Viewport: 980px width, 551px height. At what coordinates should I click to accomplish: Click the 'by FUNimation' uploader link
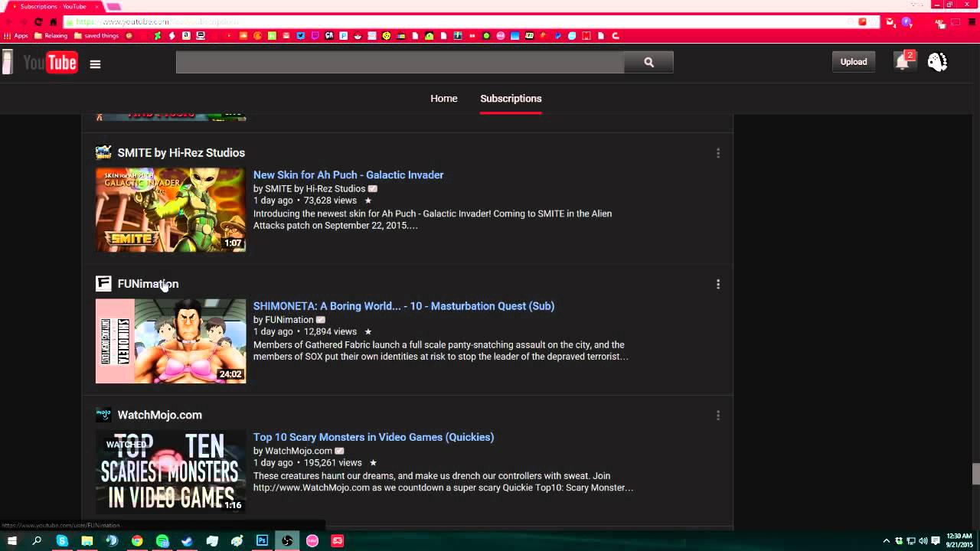tap(283, 320)
